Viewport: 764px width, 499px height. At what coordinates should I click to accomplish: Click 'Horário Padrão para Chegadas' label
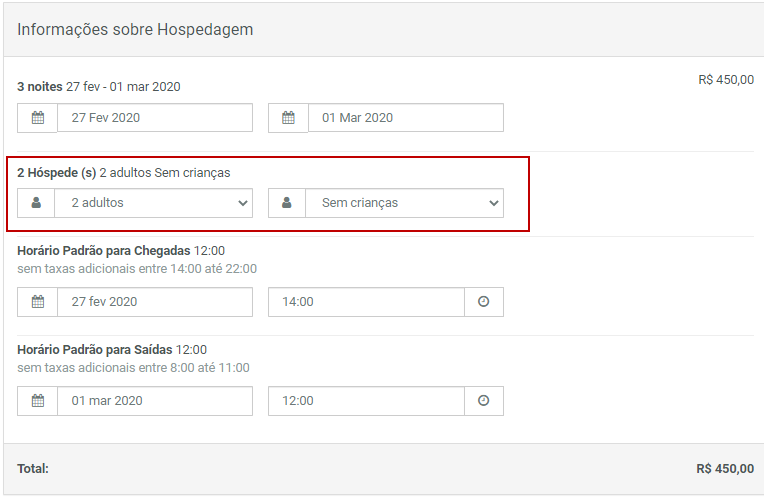[103, 251]
